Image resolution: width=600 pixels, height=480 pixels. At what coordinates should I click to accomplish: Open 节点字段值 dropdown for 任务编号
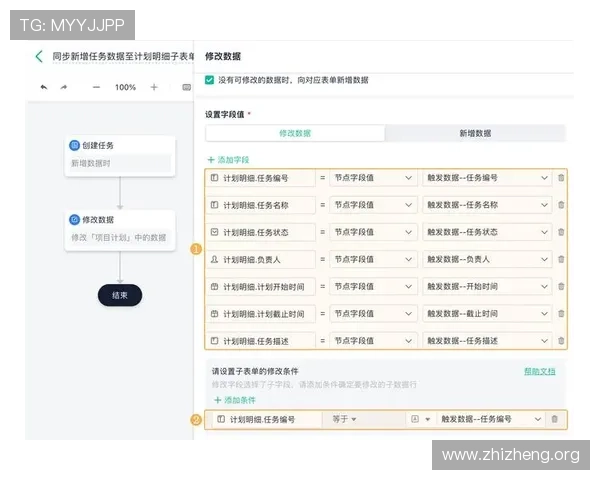pos(373,178)
